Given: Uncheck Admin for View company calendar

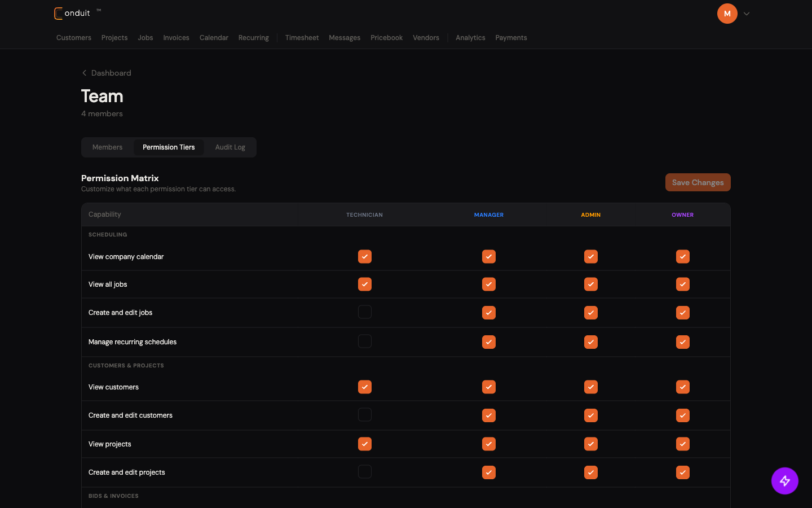Looking at the screenshot, I should point(591,257).
